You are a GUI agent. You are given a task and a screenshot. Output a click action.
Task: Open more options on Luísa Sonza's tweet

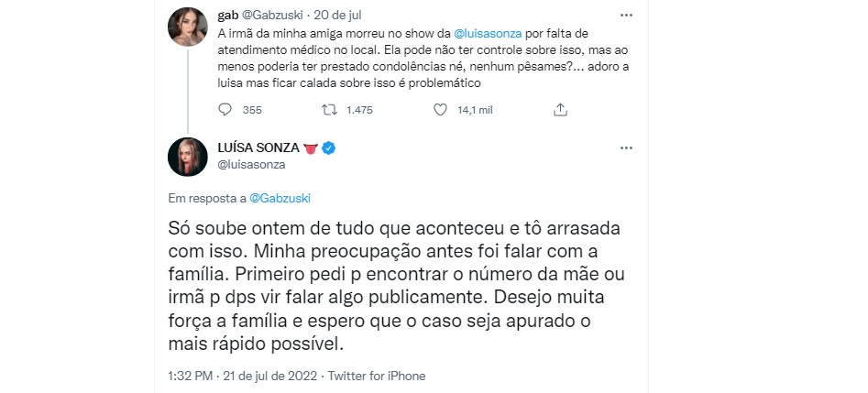click(626, 147)
